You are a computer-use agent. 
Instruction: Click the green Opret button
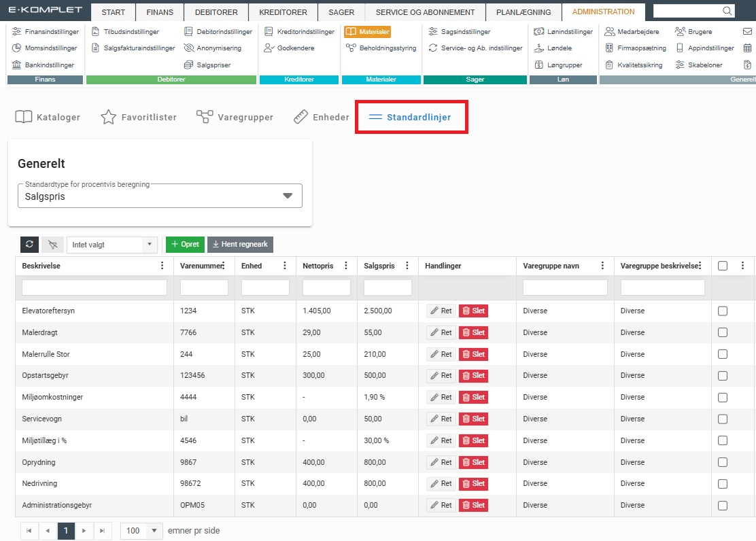pos(185,245)
